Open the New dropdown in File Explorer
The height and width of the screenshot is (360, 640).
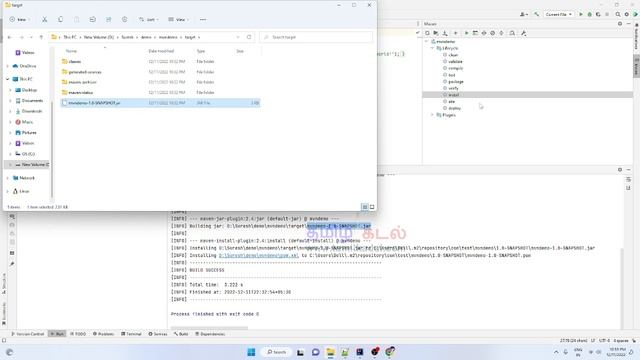point(20,20)
